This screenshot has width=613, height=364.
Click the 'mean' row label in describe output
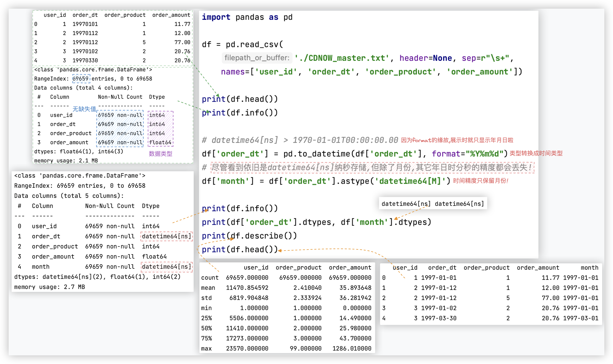[208, 288]
